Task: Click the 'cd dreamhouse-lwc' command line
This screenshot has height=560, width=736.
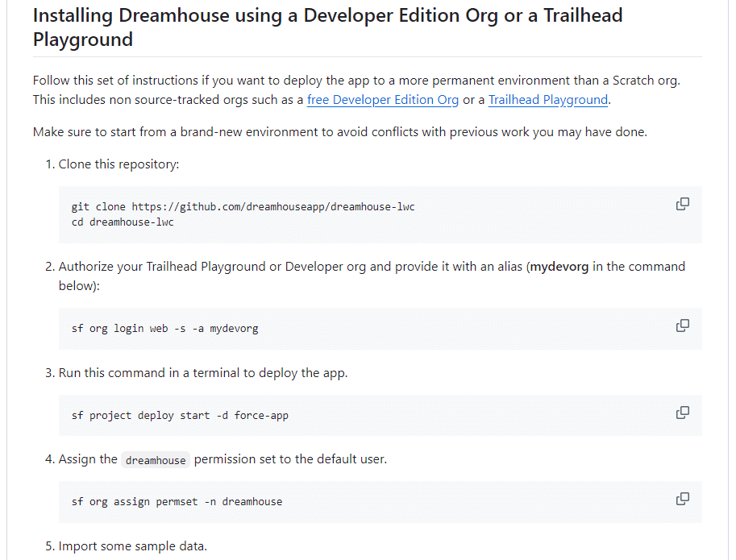Action: [123, 222]
